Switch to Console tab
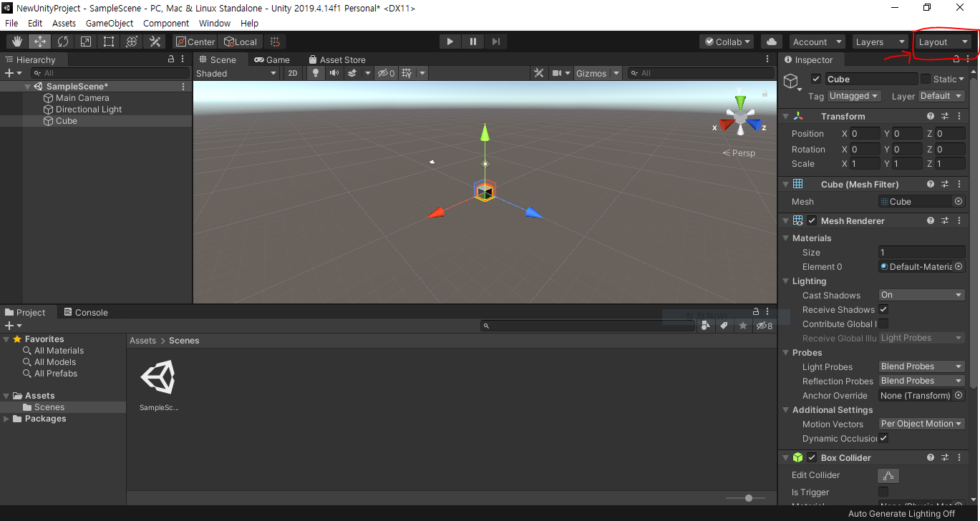Viewport: 980px width, 521px height. 86,312
